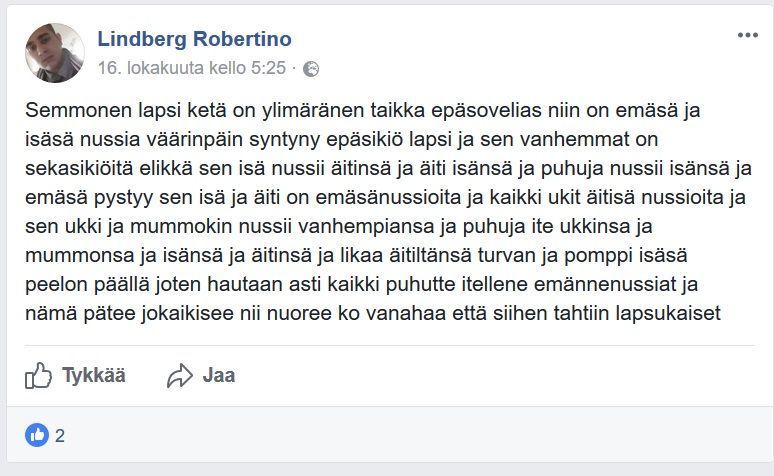
Task: Open the Lindberg Robertino profile name link
Action: coord(194,39)
